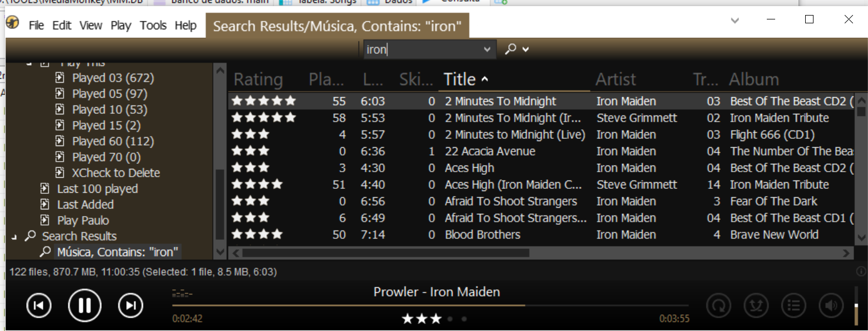Open the search box history dropdown
Image resolution: width=868 pixels, height=331 pixels.
(487, 49)
